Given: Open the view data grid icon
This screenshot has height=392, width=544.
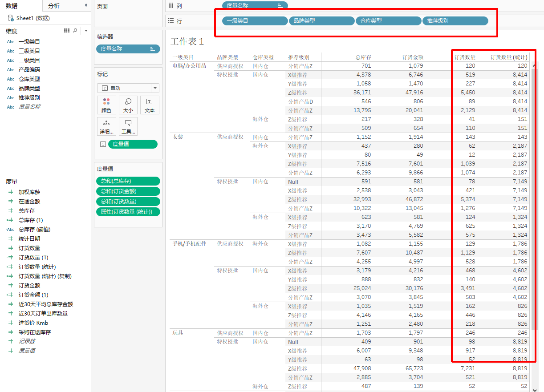Looking at the screenshot, I should 67,31.
